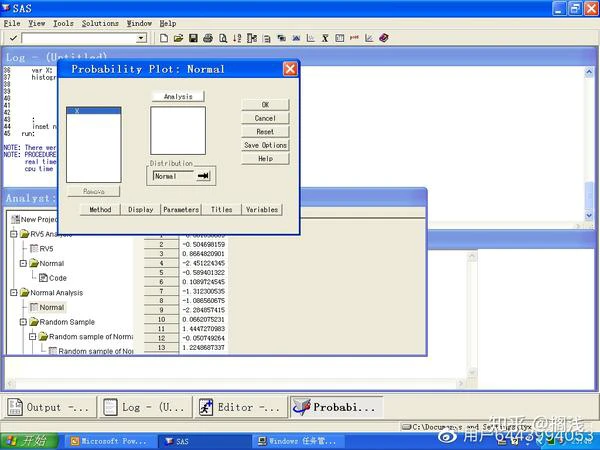Click OK in Probability Plot dialog
Screen dimensions: 600x450
[265, 104]
